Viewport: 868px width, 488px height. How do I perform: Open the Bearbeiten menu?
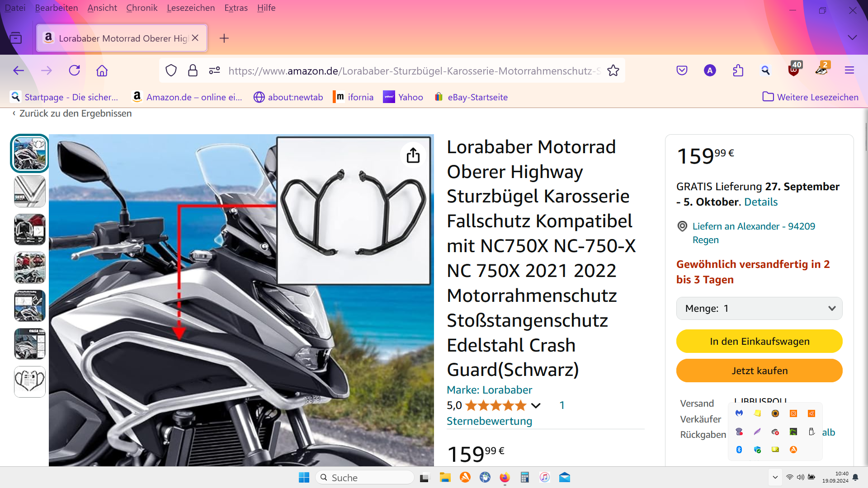click(57, 8)
